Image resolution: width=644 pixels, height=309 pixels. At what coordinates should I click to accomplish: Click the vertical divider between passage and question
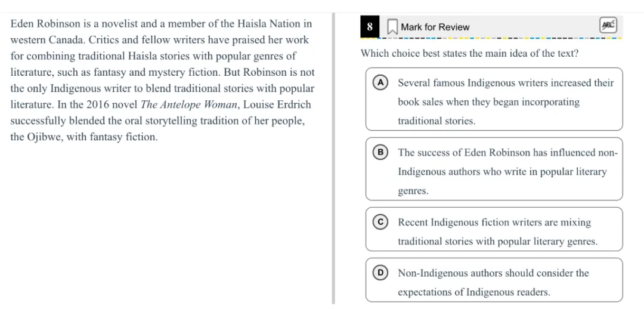333,159
